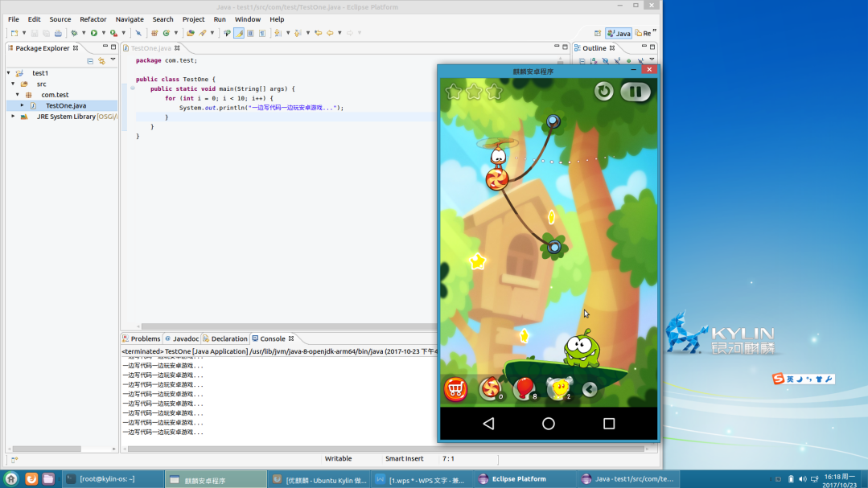This screenshot has height=488, width=868.
Task: Open the in-game shop cart icon
Action: pos(455,390)
